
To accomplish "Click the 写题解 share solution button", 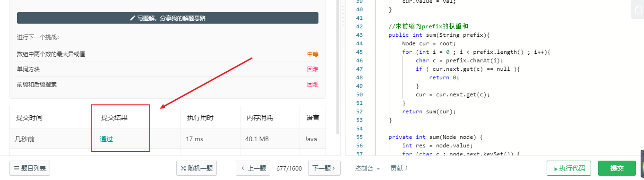I will click(168, 18).
